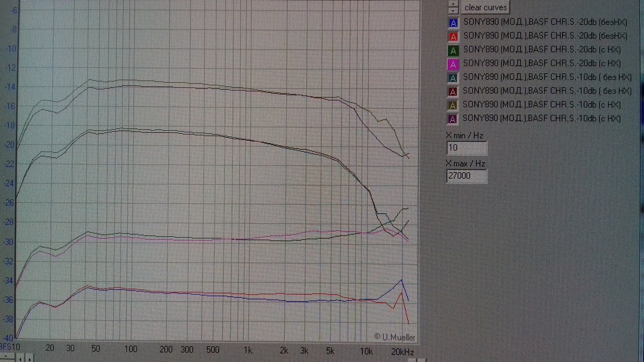Click the blue curve color icon
The image size is (644, 362).
coord(453,23)
